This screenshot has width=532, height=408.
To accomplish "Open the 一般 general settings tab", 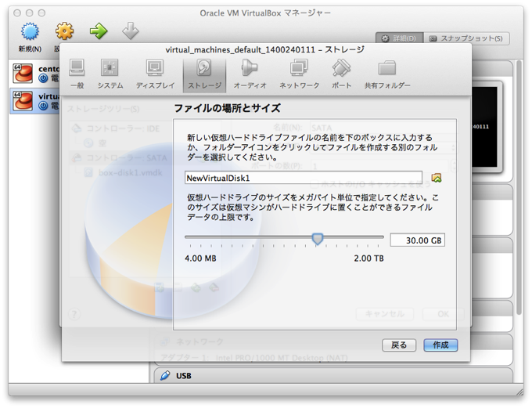I will point(77,74).
